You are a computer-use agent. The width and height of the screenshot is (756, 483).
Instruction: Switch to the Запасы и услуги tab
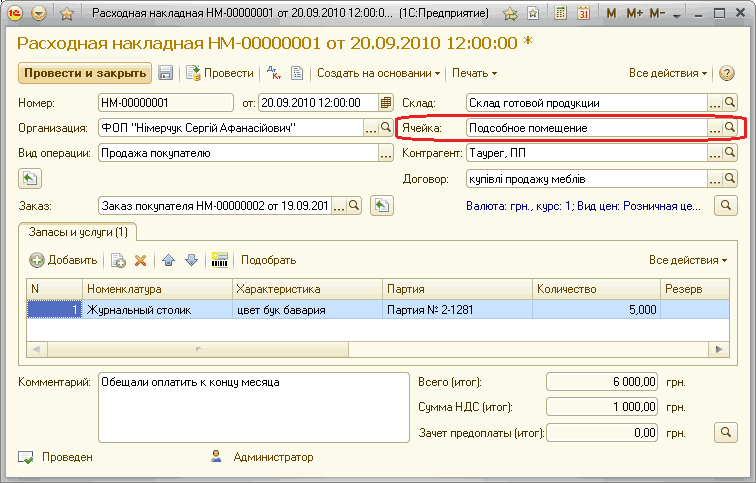pyautogui.click(x=75, y=232)
